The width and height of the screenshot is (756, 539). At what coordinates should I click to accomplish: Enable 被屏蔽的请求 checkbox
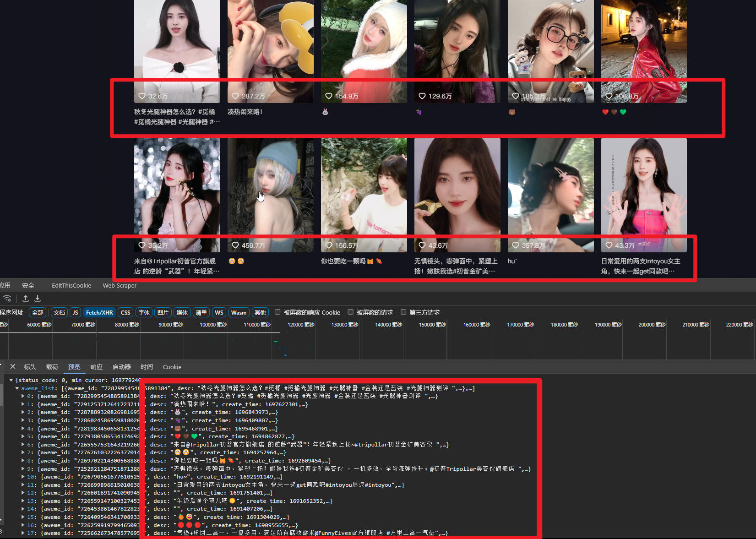click(x=351, y=312)
